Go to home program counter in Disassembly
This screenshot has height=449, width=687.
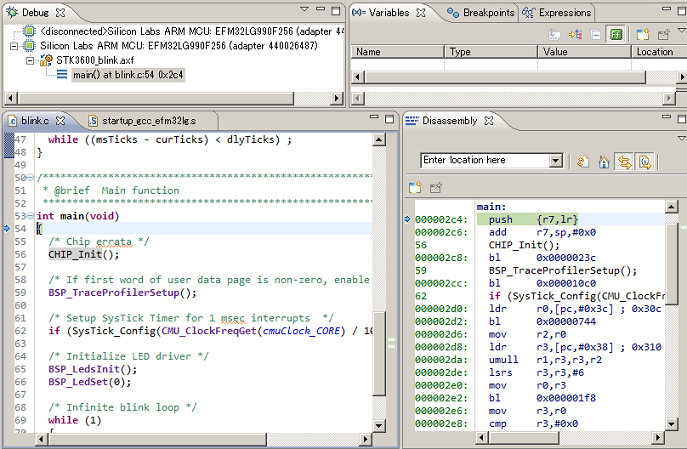coord(604,162)
